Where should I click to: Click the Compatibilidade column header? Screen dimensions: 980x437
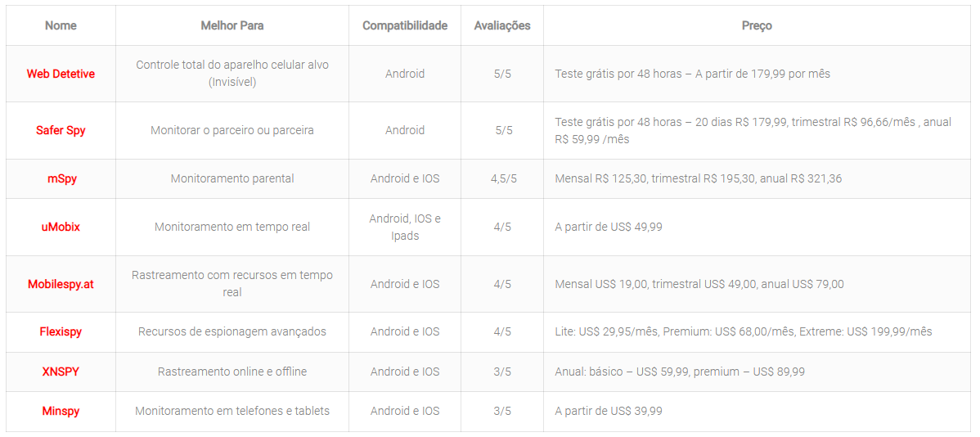(405, 25)
